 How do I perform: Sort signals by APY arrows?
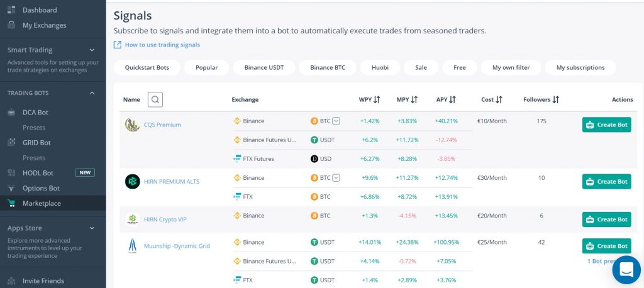tap(453, 99)
